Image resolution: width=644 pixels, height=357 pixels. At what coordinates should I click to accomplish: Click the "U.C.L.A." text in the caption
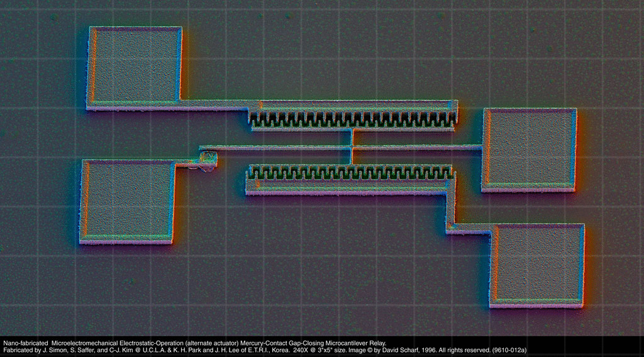(155, 351)
